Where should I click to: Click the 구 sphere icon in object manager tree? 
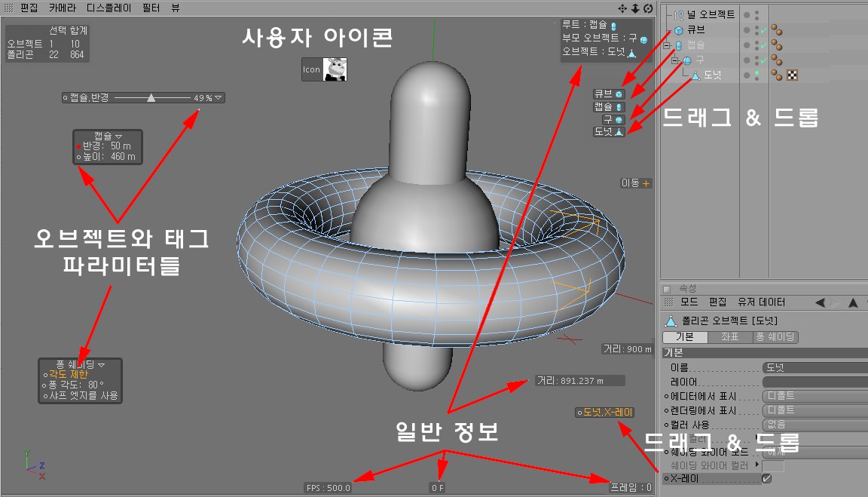click(x=687, y=60)
